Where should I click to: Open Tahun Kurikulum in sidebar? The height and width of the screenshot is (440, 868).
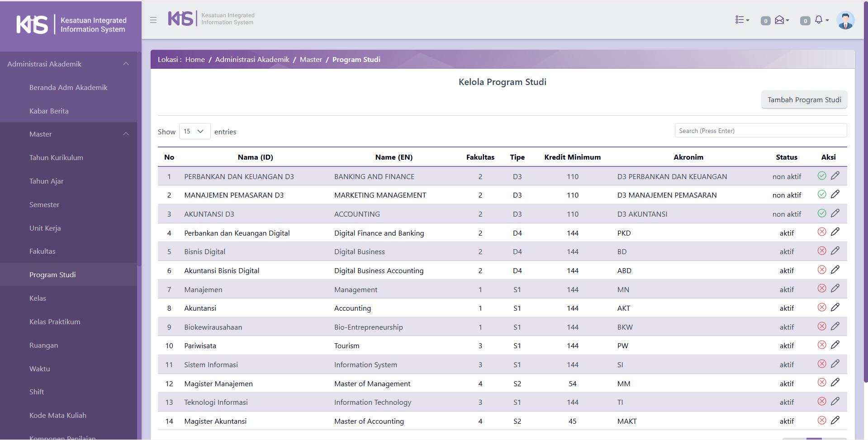click(56, 157)
